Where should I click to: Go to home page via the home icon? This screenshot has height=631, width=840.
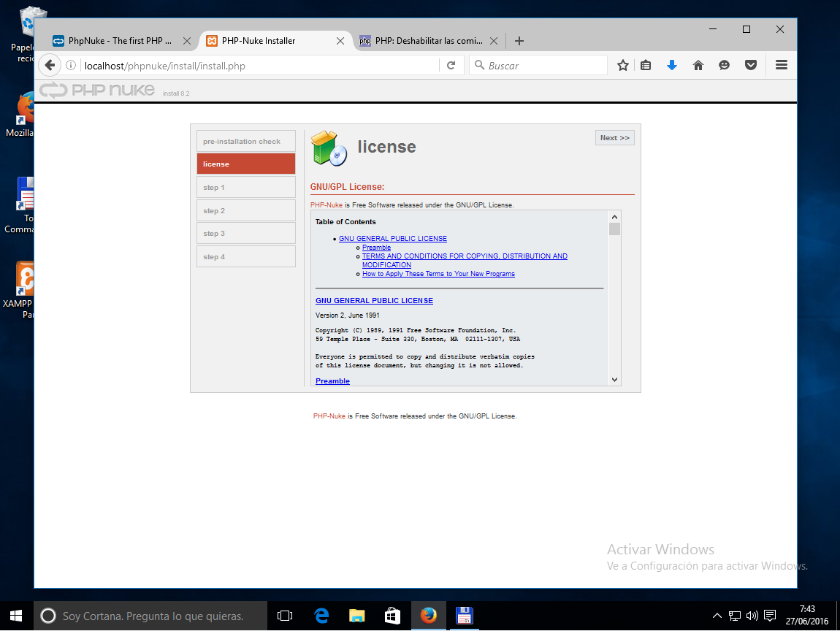[x=698, y=65]
